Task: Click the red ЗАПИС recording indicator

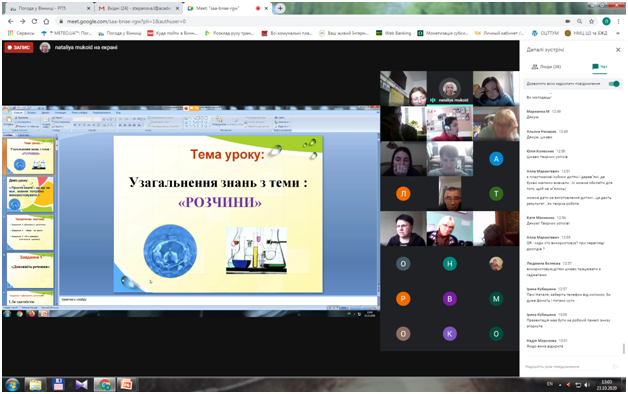Action: pos(18,48)
